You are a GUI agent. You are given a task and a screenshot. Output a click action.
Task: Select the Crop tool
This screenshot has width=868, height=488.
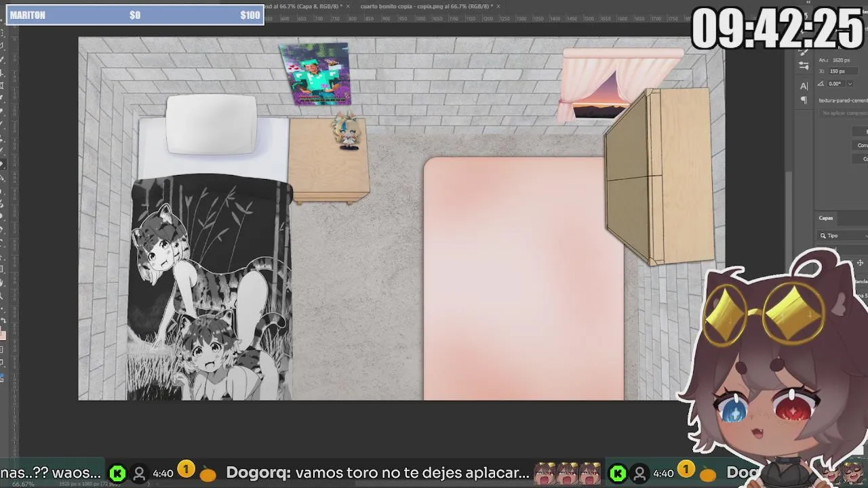pyautogui.click(x=2, y=73)
